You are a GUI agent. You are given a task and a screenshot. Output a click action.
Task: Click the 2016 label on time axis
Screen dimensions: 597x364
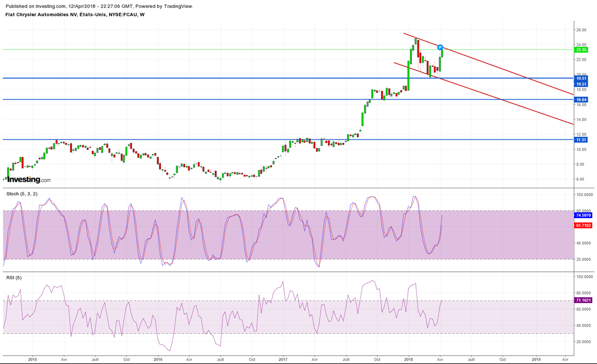pos(158,360)
